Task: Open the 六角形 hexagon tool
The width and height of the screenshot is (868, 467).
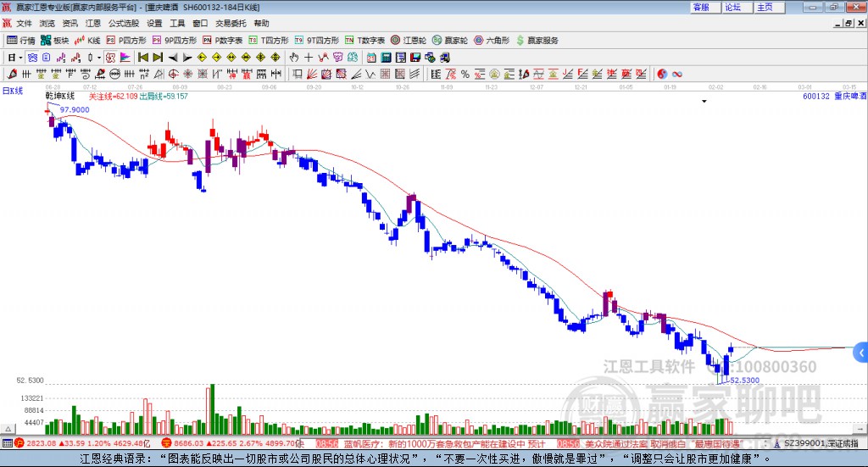Action: [x=492, y=41]
